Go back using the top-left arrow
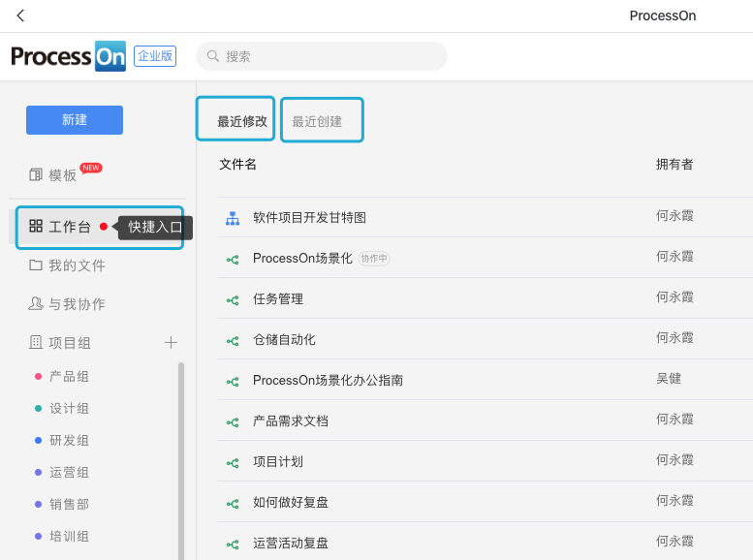 coord(20,16)
